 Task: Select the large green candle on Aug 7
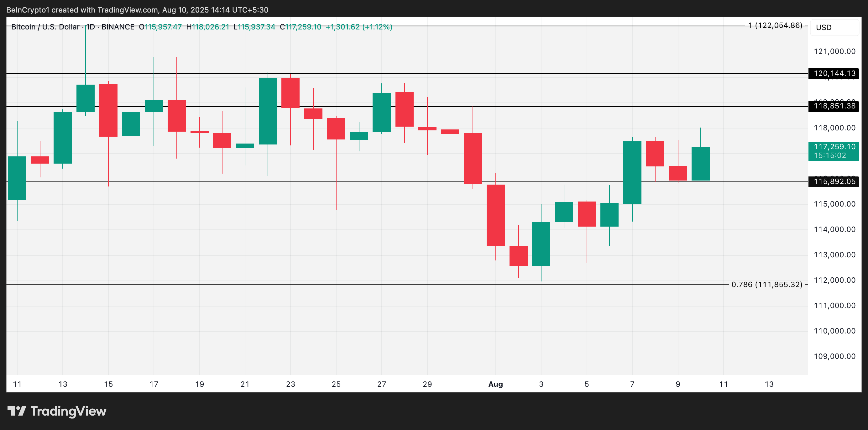632,173
